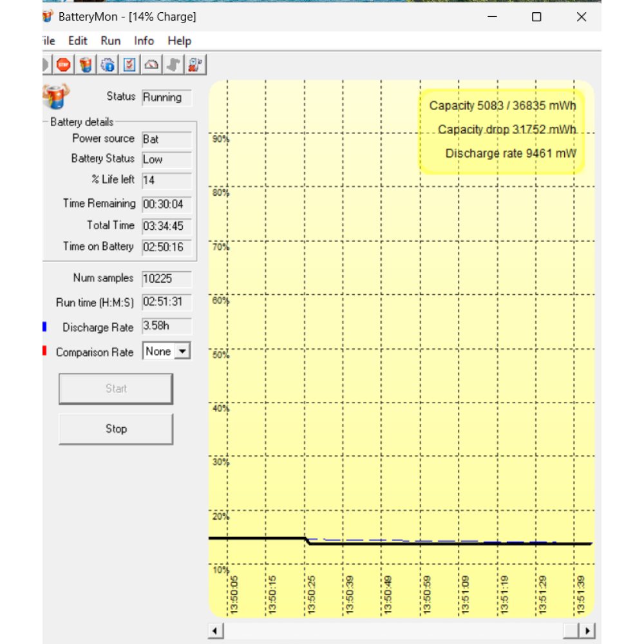Open battery information via battery toolbar icon

click(x=86, y=64)
